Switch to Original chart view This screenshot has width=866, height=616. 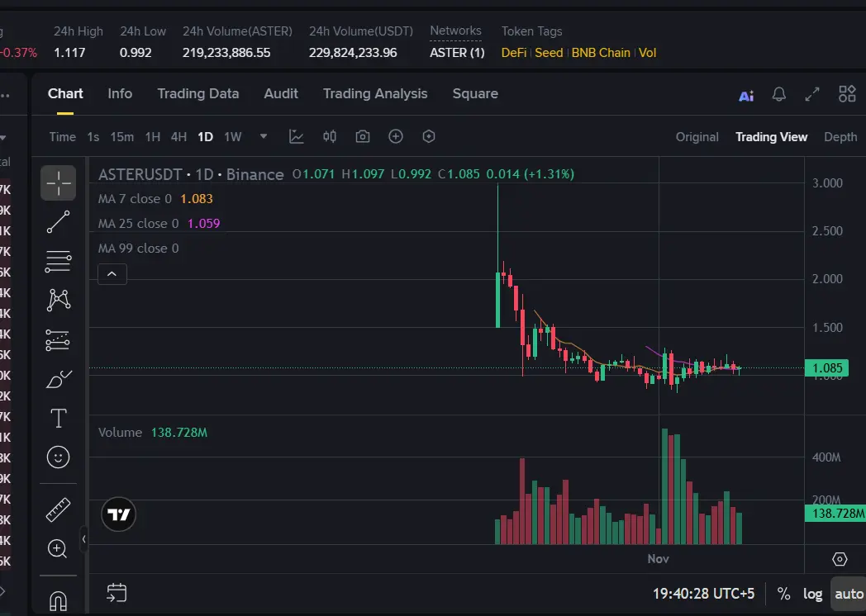(x=697, y=137)
